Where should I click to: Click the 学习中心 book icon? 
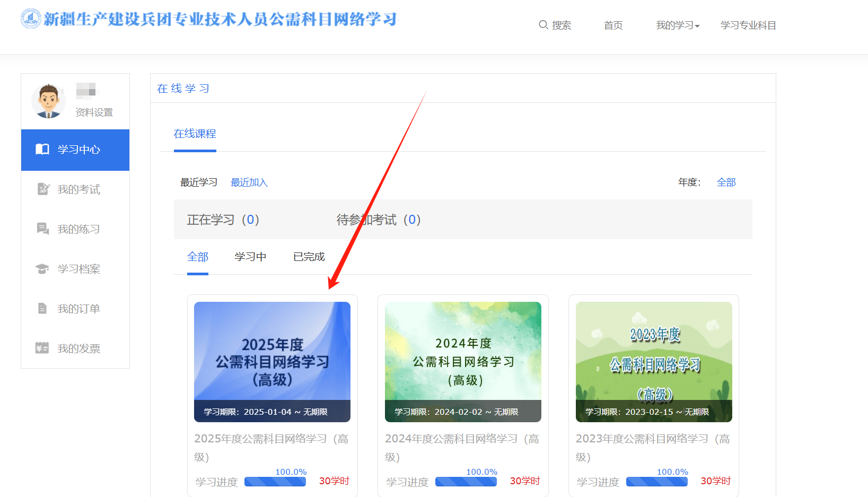[x=42, y=150]
